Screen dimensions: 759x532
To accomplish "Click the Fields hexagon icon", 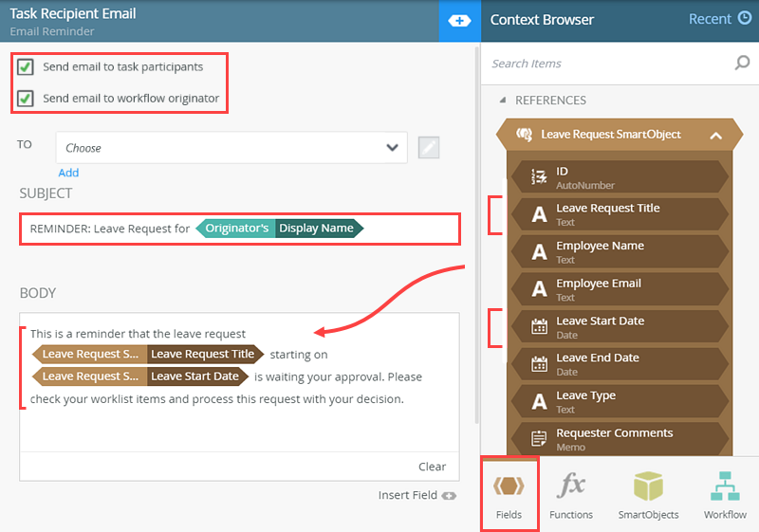I will click(509, 486).
